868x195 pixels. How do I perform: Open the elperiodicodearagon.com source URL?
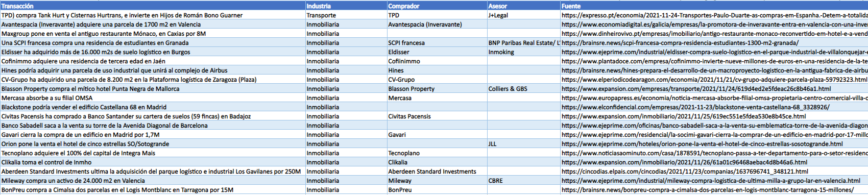point(714,80)
